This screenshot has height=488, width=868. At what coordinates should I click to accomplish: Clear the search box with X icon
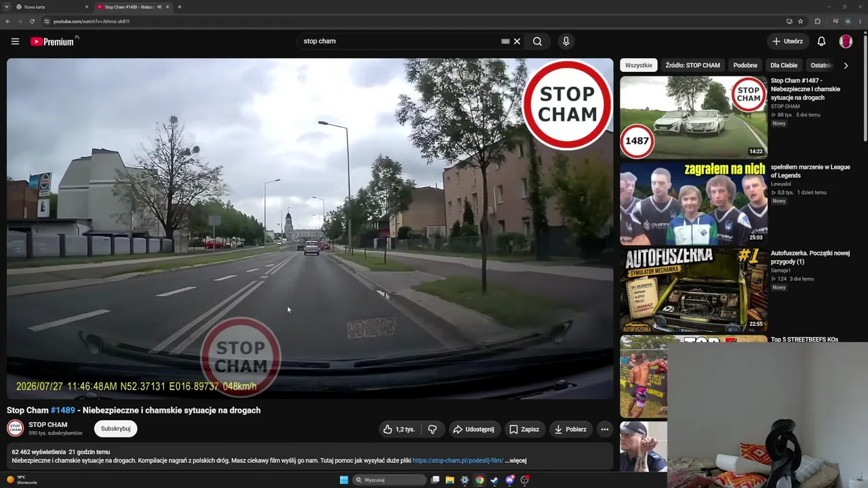click(x=517, y=41)
